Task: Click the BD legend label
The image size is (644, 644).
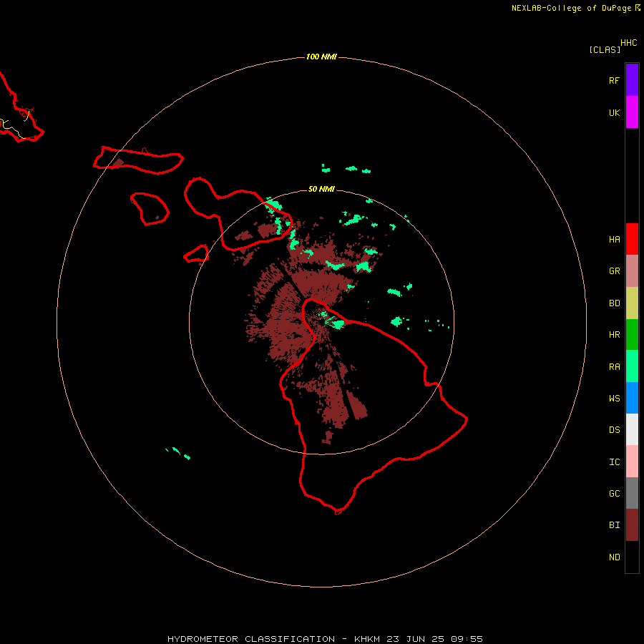Action: [614, 303]
